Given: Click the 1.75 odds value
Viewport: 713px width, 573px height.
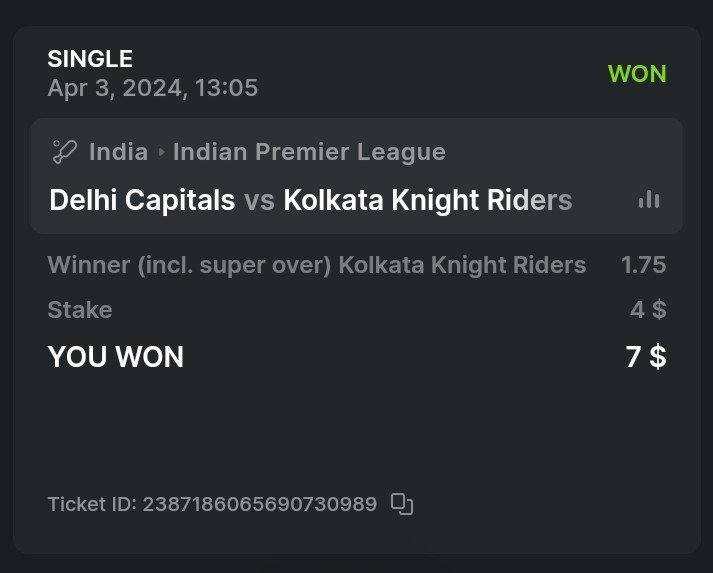Looking at the screenshot, I should pyautogui.click(x=643, y=265).
